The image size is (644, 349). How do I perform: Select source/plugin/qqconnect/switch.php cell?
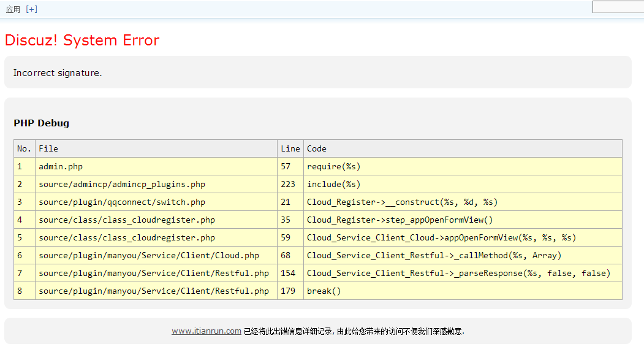tap(156, 202)
